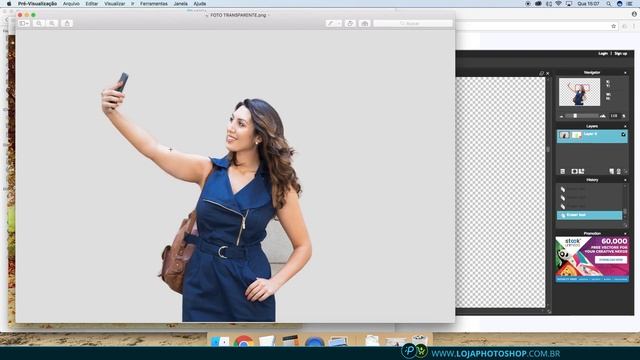This screenshot has height=360, width=640.
Task: Open the Pré-Visualização menu
Action: (37, 4)
